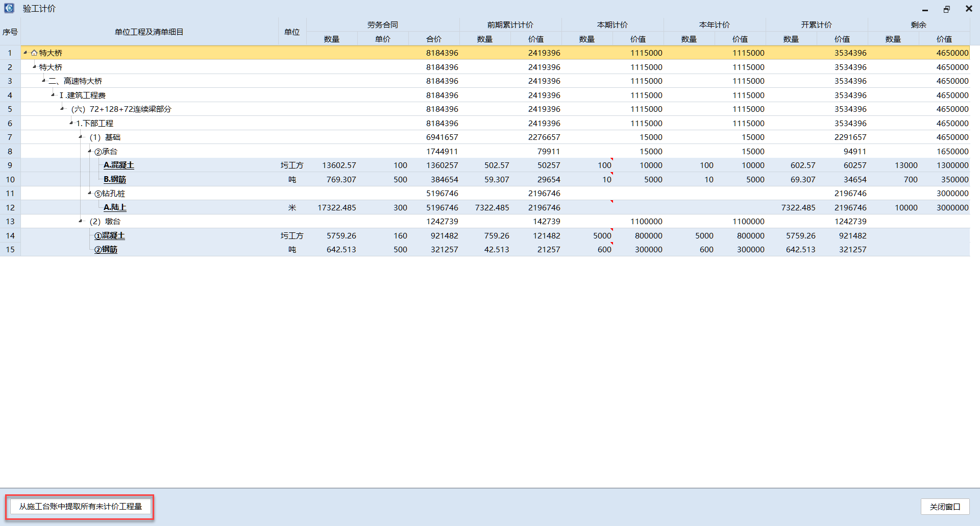The height and width of the screenshot is (526, 980).
Task: Open the B.钢筋 item link
Action: pyautogui.click(x=114, y=179)
